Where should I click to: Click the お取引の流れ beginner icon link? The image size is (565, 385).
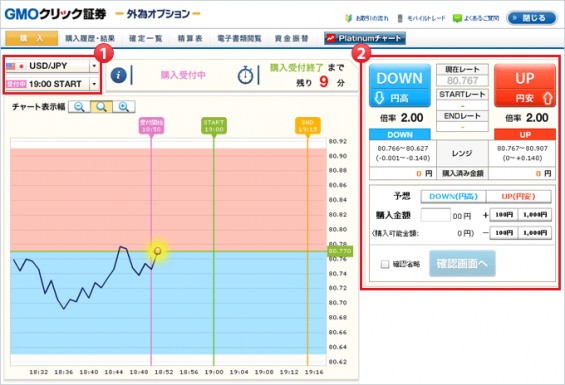click(367, 18)
